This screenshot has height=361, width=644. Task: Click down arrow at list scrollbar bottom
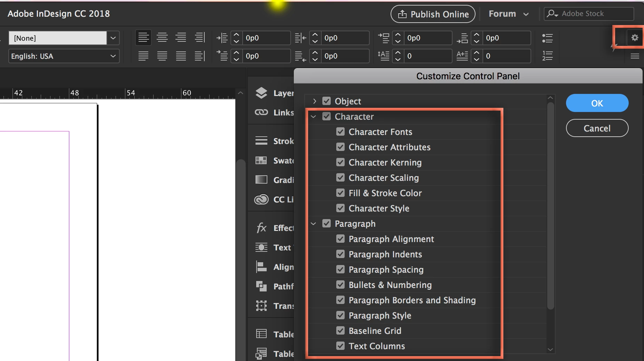pyautogui.click(x=550, y=350)
